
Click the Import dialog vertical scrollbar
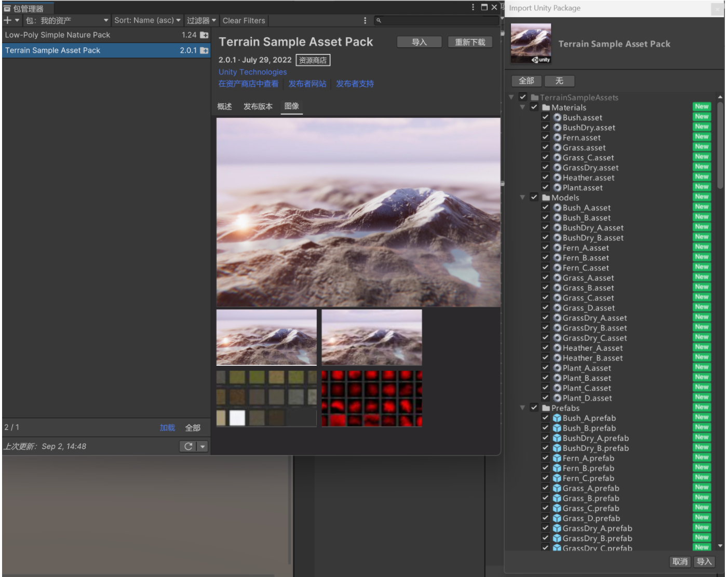tap(720, 145)
